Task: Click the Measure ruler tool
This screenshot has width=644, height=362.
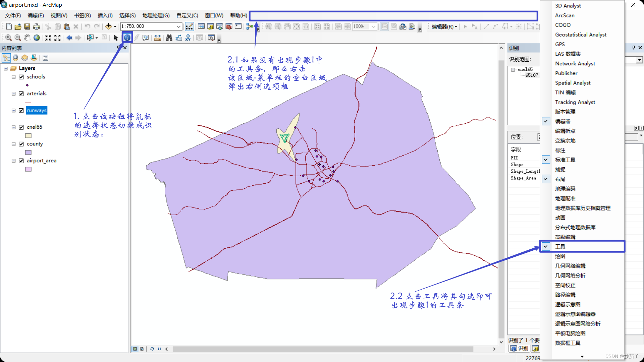Action: pos(157,38)
